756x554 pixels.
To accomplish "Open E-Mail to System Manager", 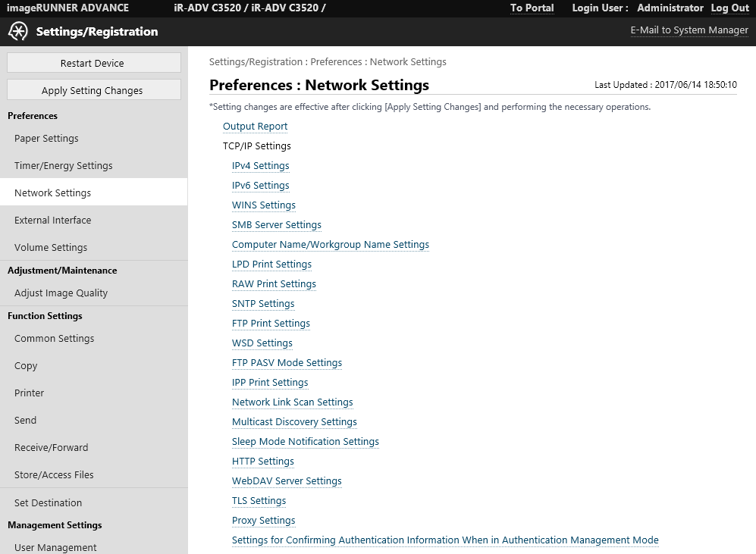I will tap(689, 30).
